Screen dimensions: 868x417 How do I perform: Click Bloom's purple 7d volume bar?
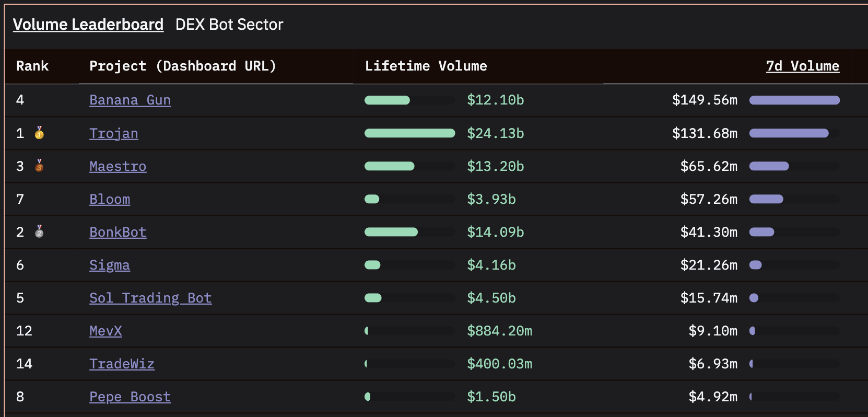pos(766,199)
